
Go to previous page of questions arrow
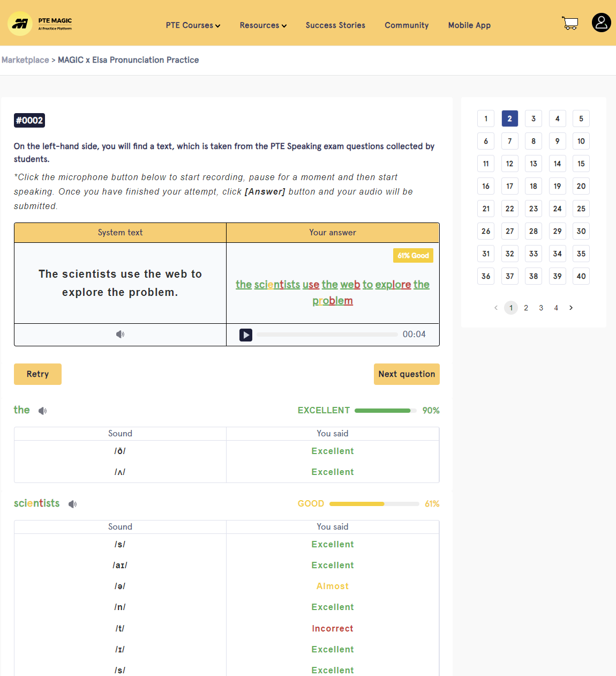click(496, 308)
